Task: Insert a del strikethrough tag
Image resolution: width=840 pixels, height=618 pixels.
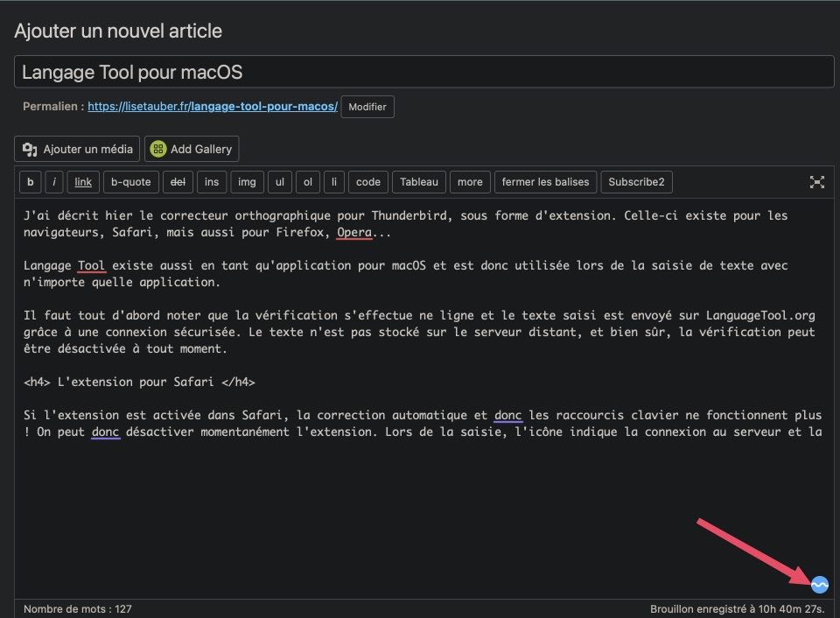Action: tap(178, 182)
